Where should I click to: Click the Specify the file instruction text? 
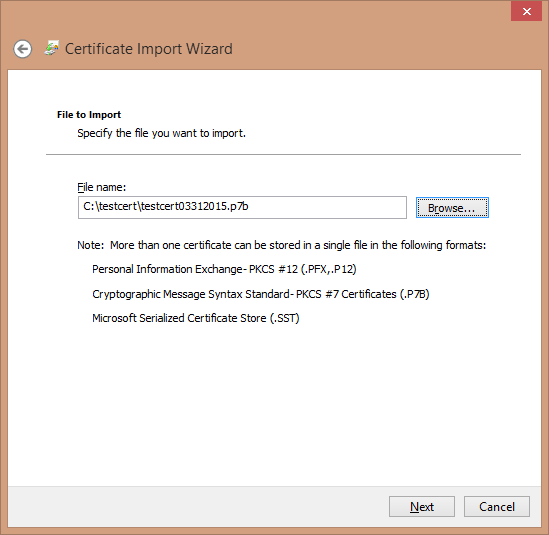coord(161,133)
